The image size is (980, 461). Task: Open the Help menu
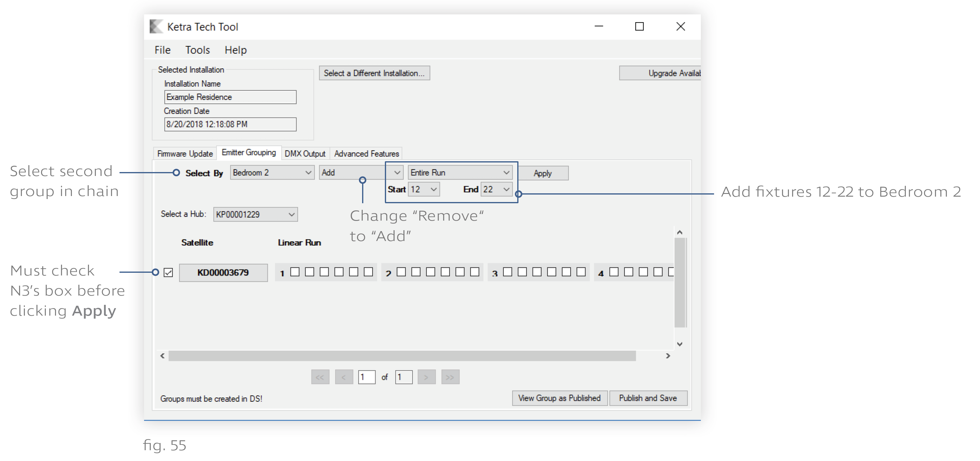point(235,50)
